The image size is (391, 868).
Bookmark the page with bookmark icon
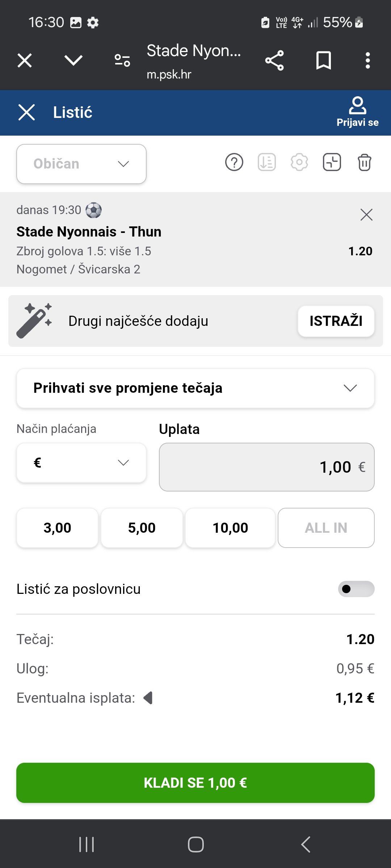(324, 60)
